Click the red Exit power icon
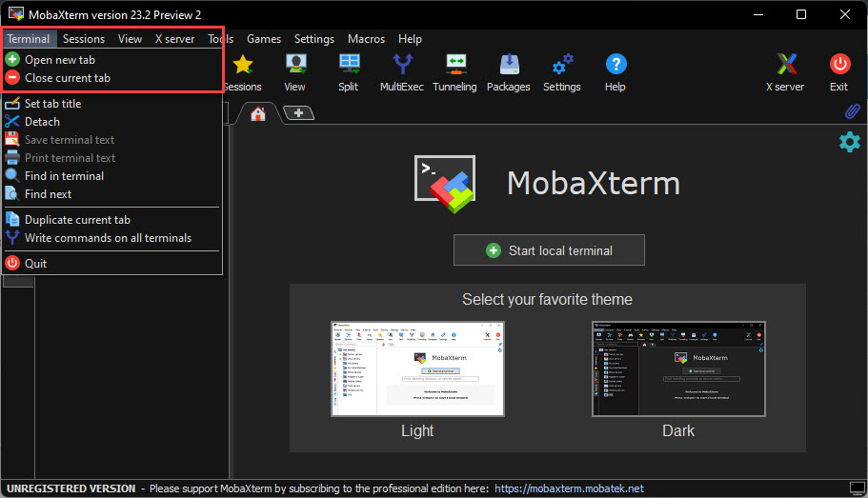The image size is (868, 498). [x=839, y=64]
